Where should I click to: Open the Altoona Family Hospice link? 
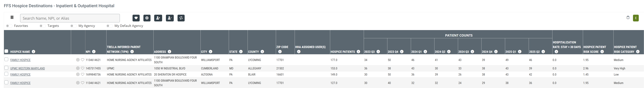[20, 75]
